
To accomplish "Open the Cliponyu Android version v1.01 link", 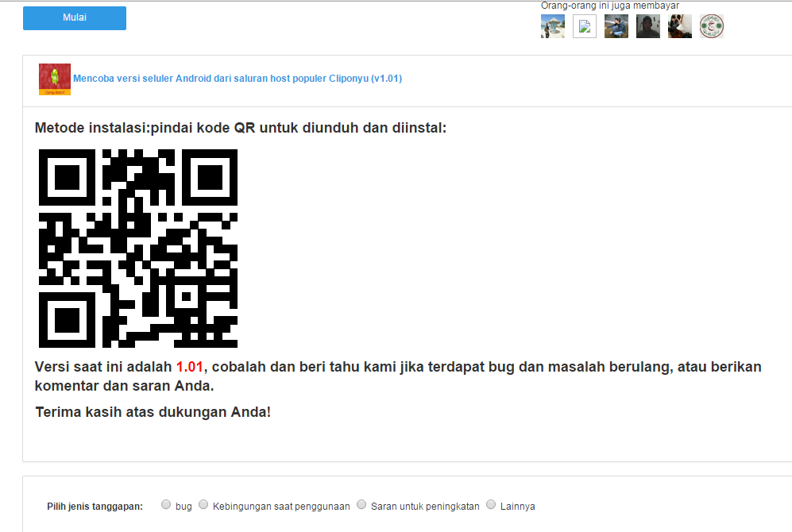I will pyautogui.click(x=238, y=79).
